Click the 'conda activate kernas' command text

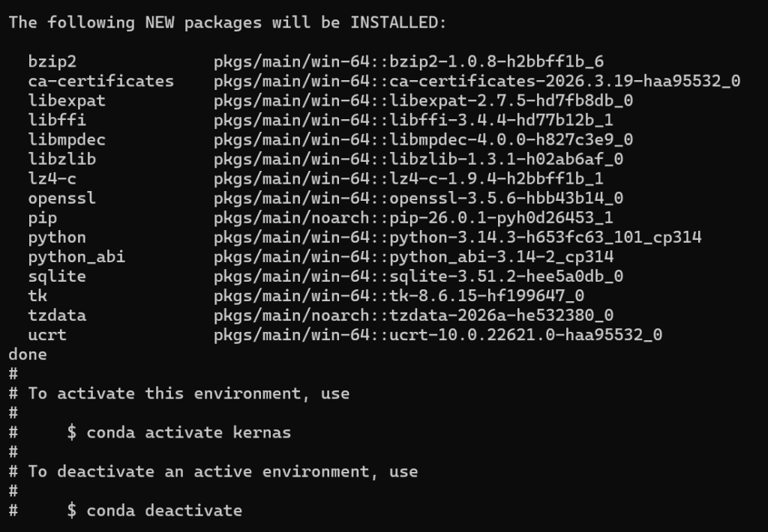tap(188, 432)
